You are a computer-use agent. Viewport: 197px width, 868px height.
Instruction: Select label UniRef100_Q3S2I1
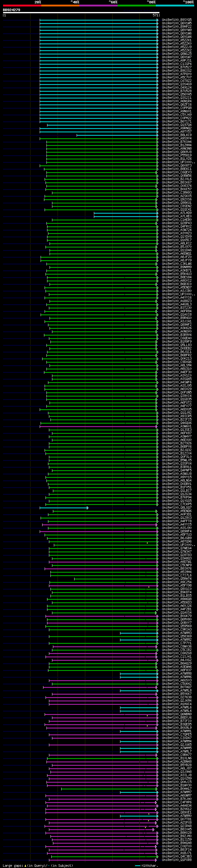pyautogui.click(x=177, y=98)
